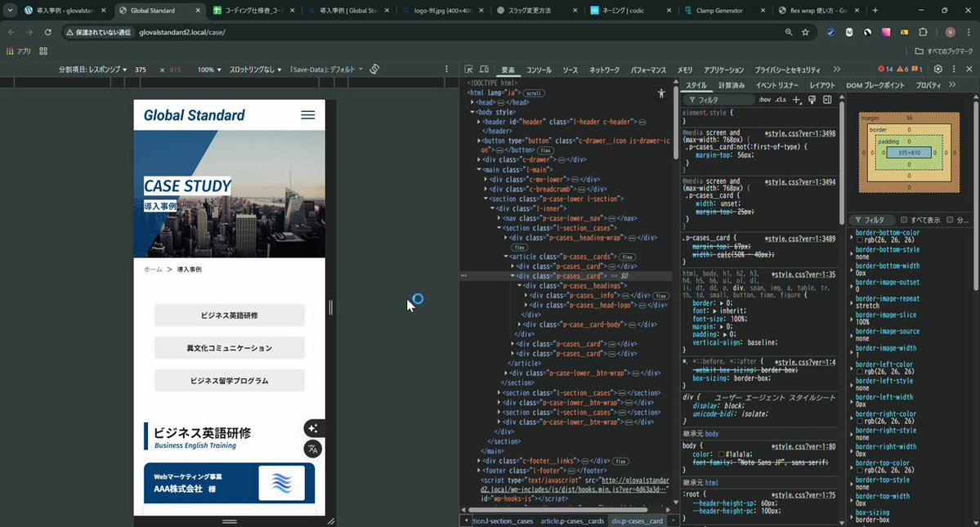Click the browser zoom magnifier icon
Viewport: 980px width, 527px height.
789,32
